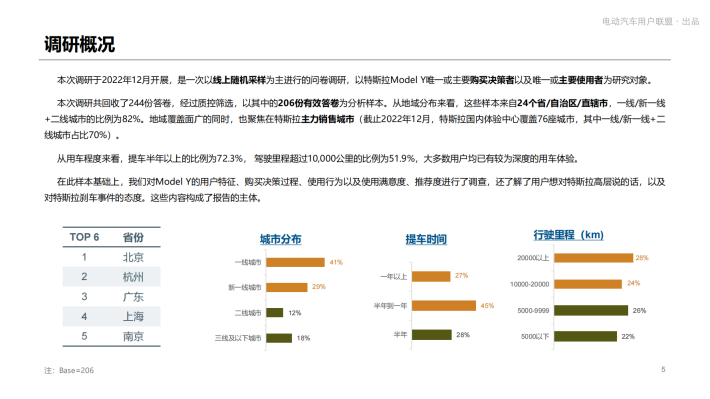
Task: Select the 5000以下 22% bar
Action: tap(585, 336)
